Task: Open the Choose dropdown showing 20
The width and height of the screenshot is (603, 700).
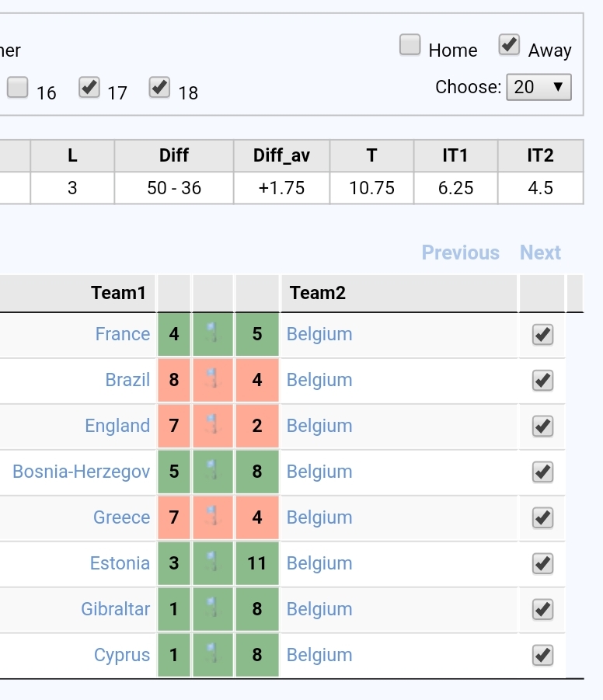Action: (539, 87)
